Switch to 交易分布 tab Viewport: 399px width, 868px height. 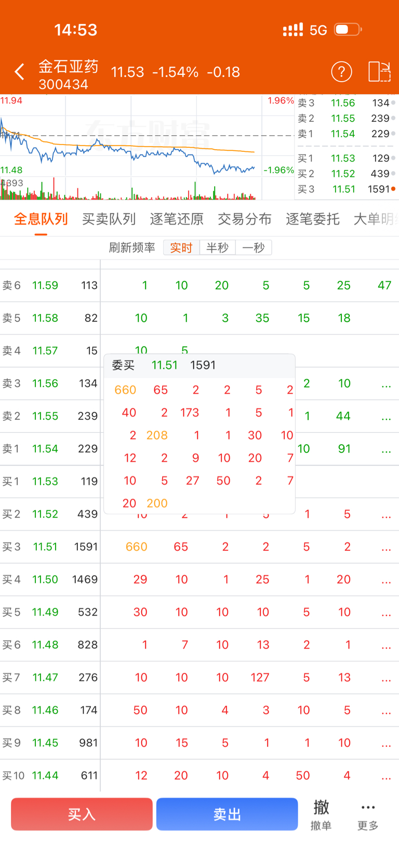(x=245, y=219)
